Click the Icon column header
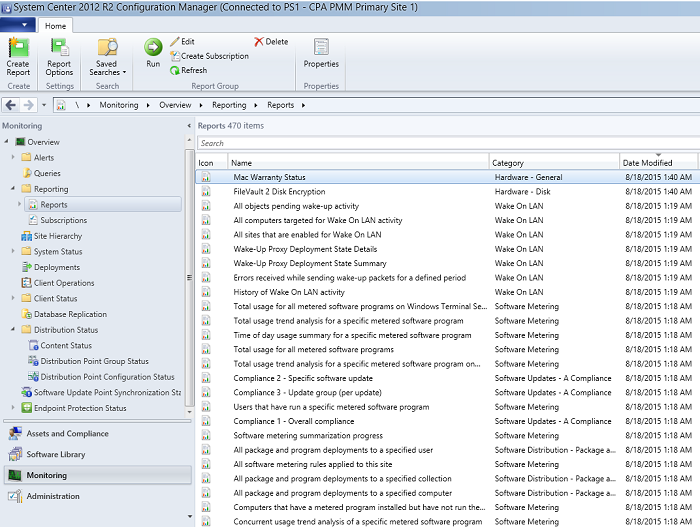Image resolution: width=700 pixels, height=527 pixels. coord(212,163)
